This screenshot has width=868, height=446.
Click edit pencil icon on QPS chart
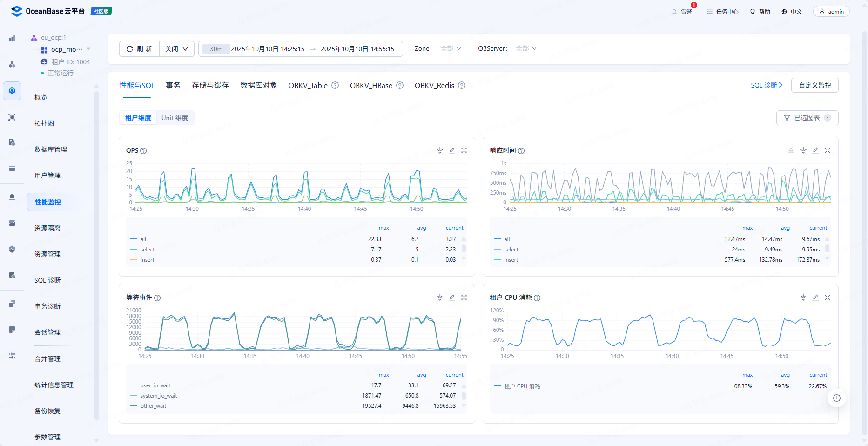pyautogui.click(x=452, y=150)
